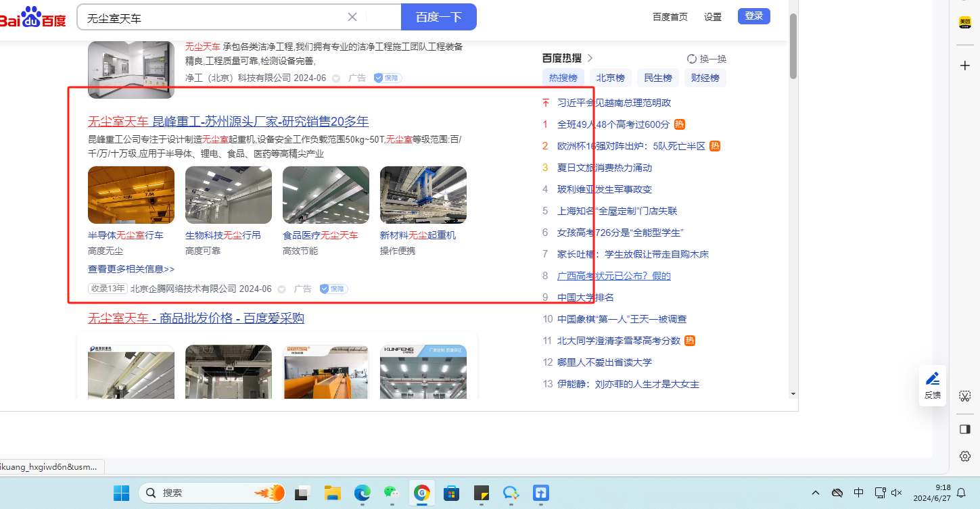Expand the arrow beside 北京企腾网络技术有限公司 2024-06
Image resolution: width=980 pixels, height=509 pixels.
(282, 289)
